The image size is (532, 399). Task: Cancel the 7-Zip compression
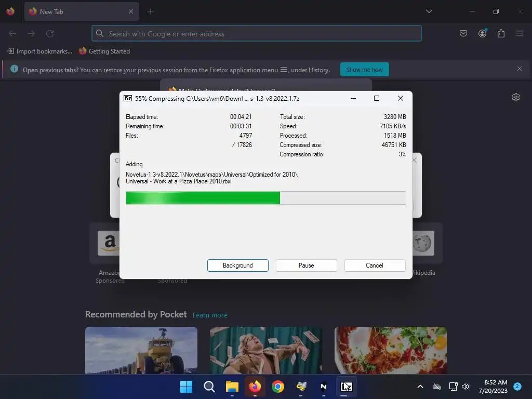click(375, 265)
